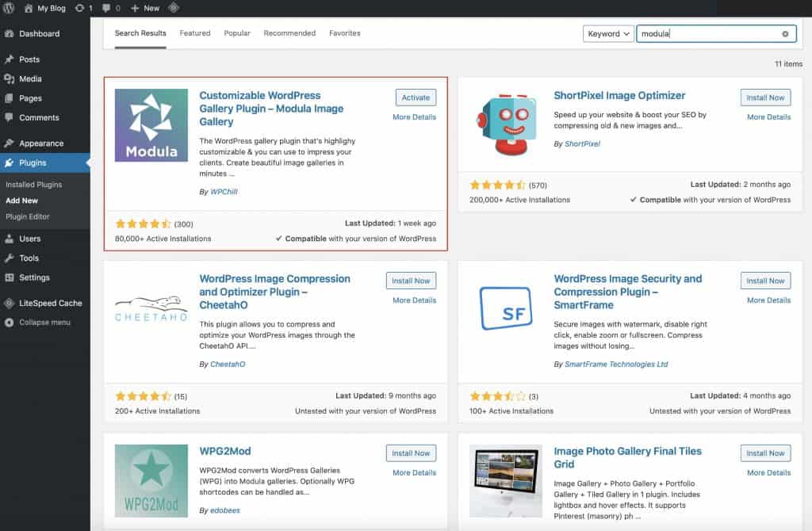Click the Settings sidebar icon
812x531 pixels.
point(9,277)
